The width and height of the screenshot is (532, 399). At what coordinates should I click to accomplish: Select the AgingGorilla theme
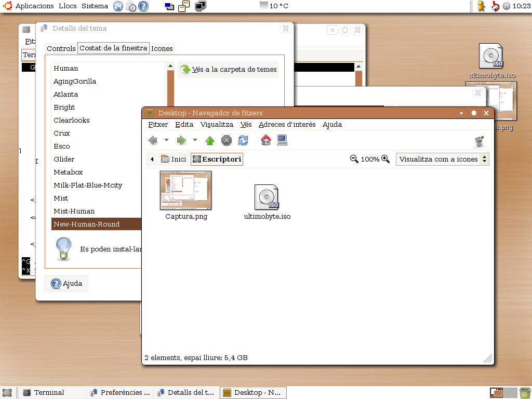click(108, 81)
